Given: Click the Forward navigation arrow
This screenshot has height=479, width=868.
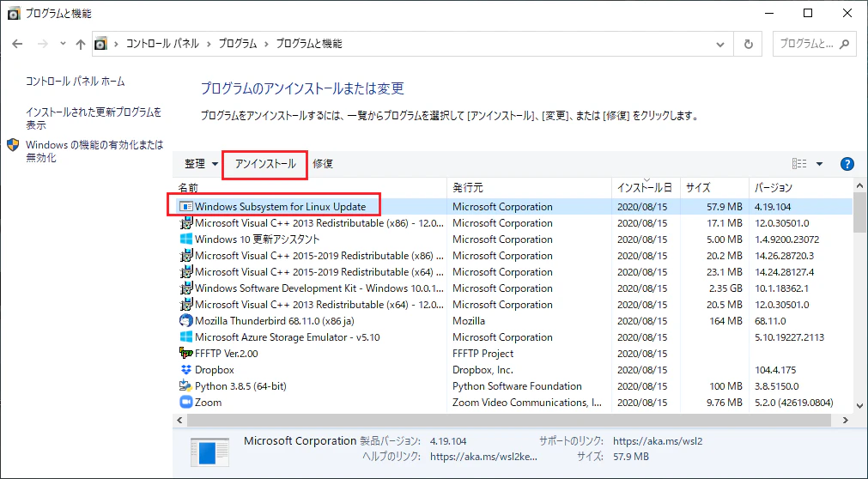Looking at the screenshot, I should (x=43, y=44).
